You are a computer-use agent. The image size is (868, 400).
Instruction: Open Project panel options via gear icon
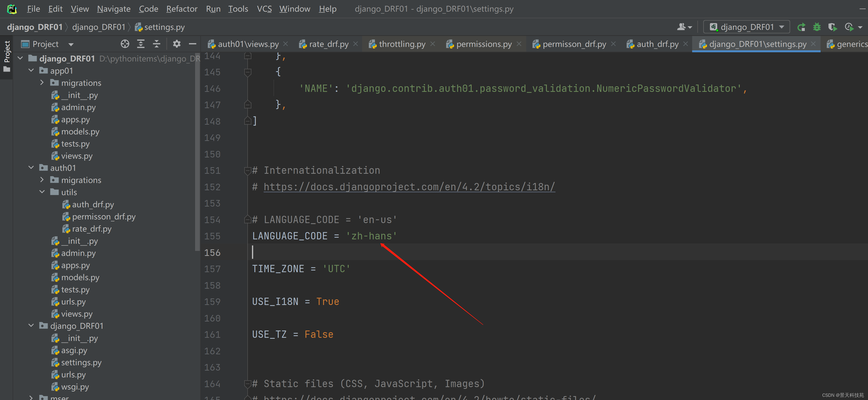(177, 44)
